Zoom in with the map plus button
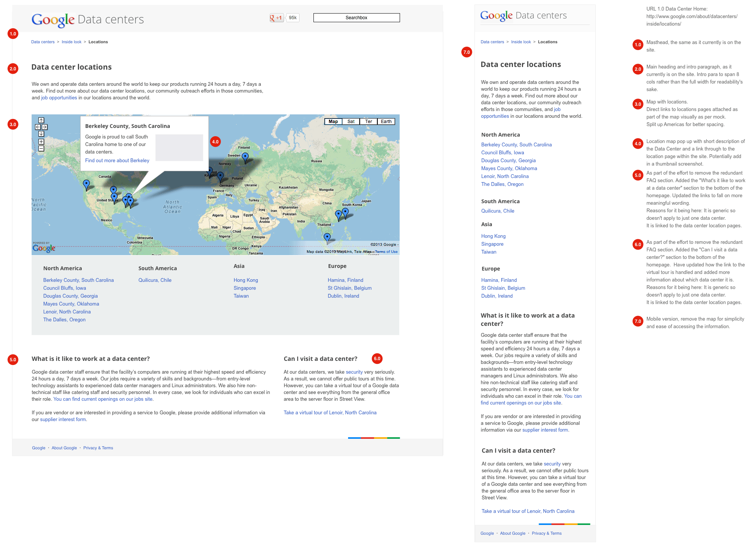756x546 pixels. point(41,142)
